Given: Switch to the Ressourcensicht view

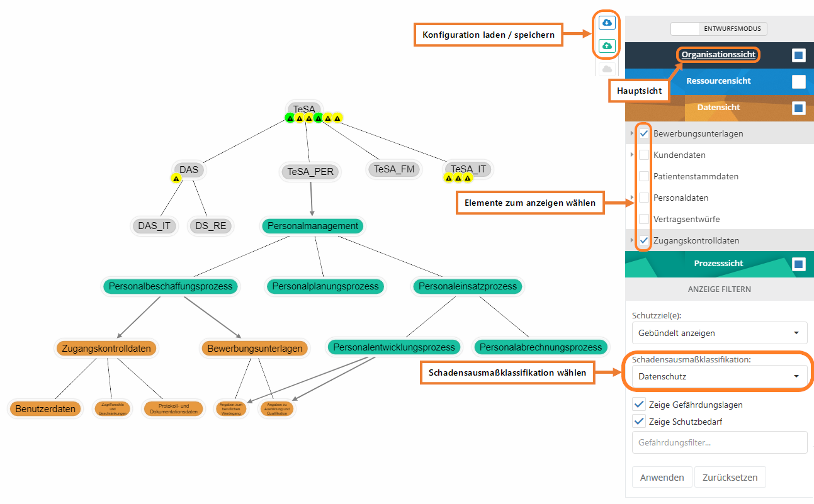Looking at the screenshot, I should 718,81.
